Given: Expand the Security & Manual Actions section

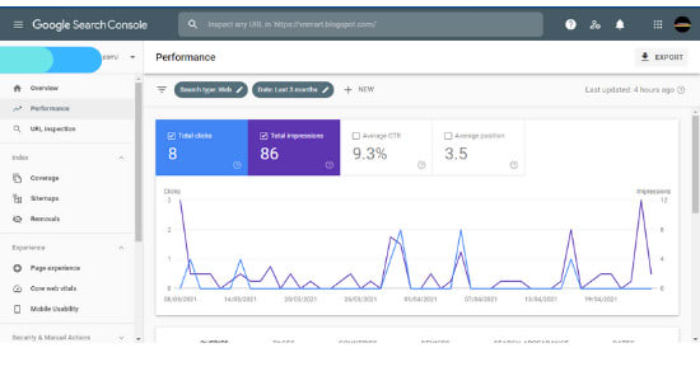Looking at the screenshot, I should (121, 338).
